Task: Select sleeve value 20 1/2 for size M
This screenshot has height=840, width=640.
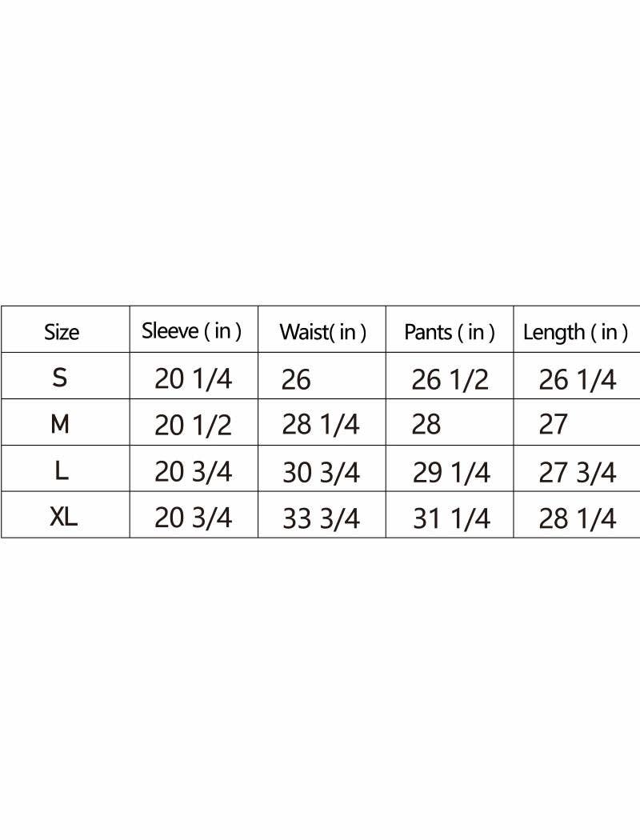Action: (193, 426)
